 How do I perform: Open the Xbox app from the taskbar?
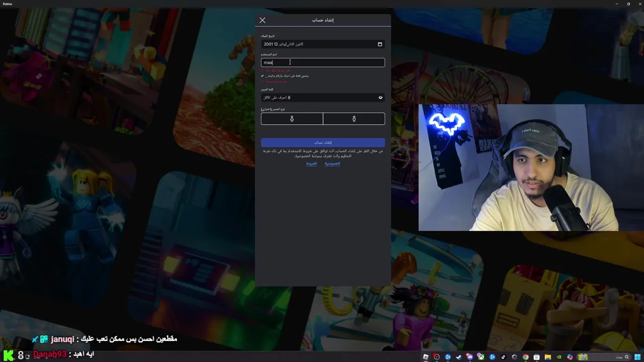tap(481, 357)
